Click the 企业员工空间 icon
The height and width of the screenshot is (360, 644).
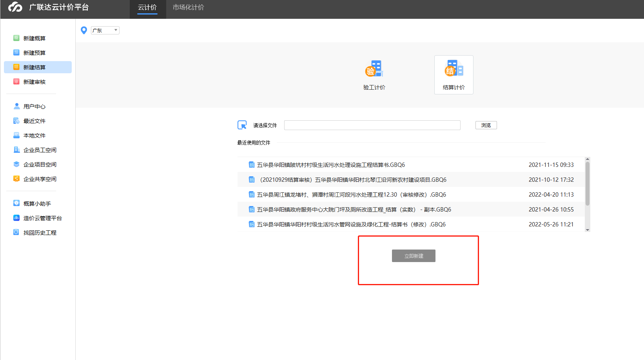[x=16, y=150]
